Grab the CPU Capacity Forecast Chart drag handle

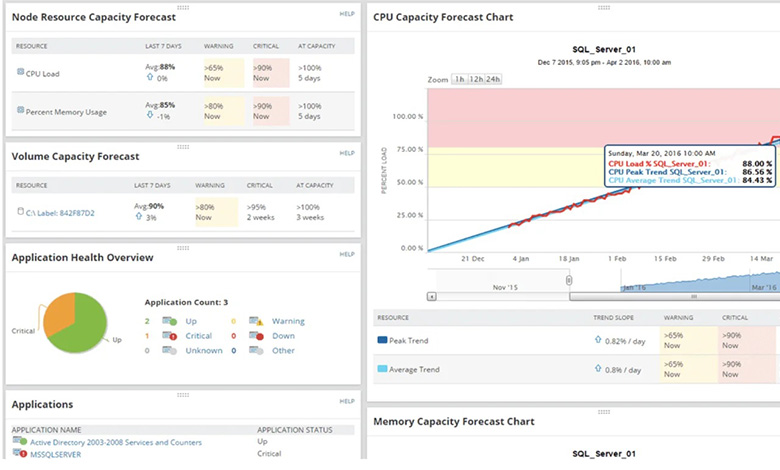pos(604,7)
